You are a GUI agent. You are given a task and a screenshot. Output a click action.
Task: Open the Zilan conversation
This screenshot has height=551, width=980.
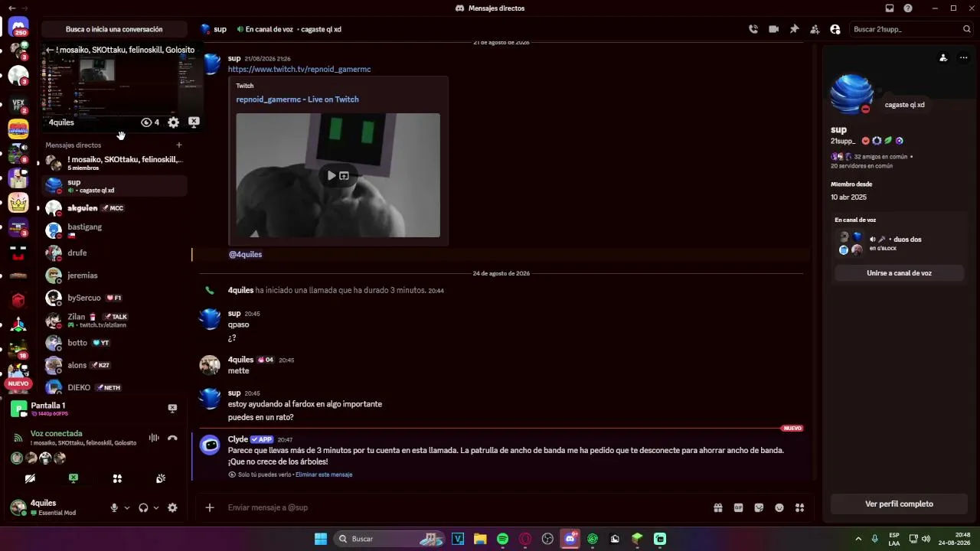(x=114, y=320)
